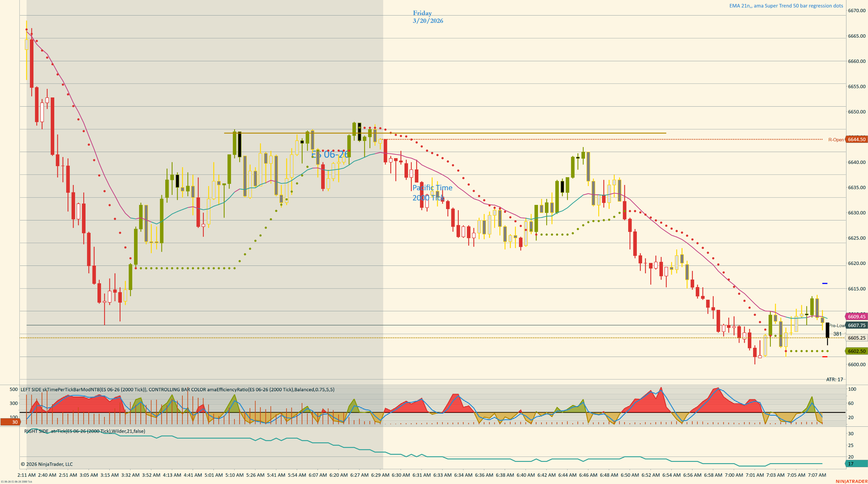
Task: Click the 6:38 AM time axis label
Action: (505, 475)
